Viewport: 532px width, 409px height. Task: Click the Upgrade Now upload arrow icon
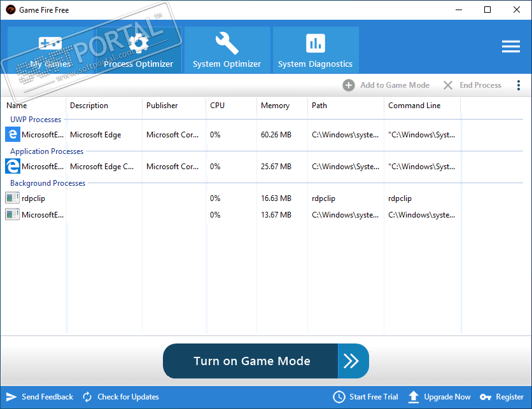414,397
